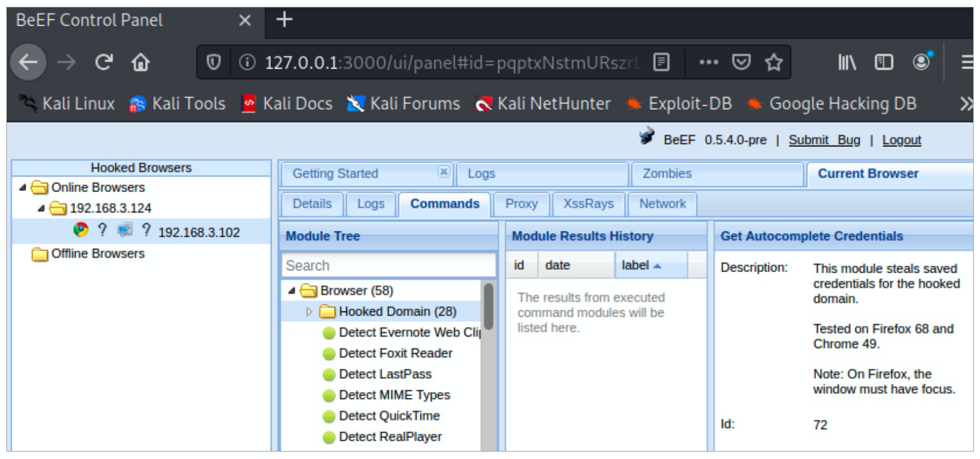The image size is (980, 459).
Task: Click the module Search input field
Action: pos(389,266)
